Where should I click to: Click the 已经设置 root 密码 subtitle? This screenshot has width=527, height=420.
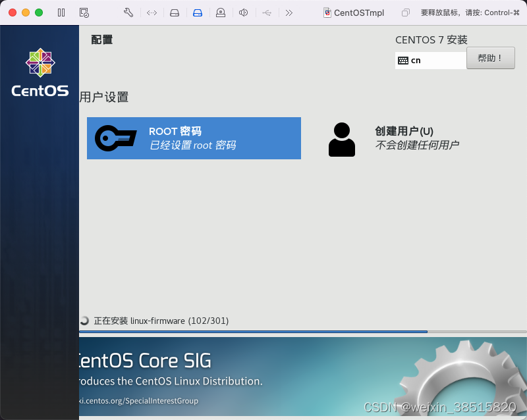pos(192,145)
